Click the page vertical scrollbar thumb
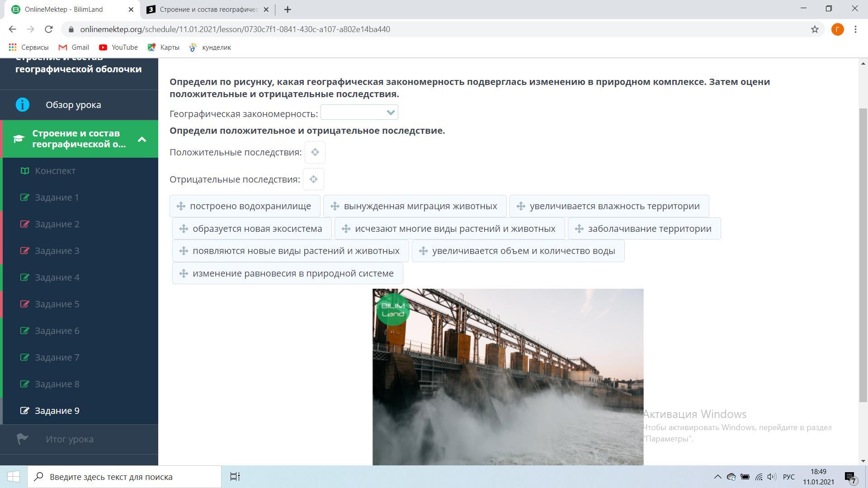This screenshot has height=488, width=868. (863, 253)
